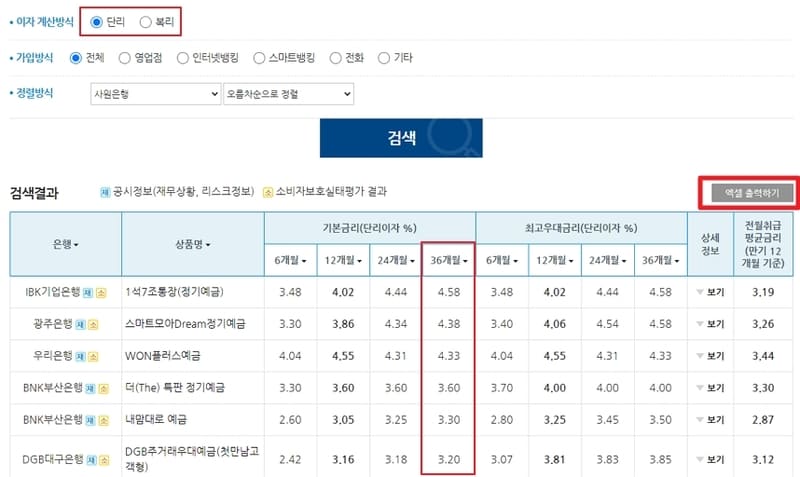Click the blue 검색 search button
The height and width of the screenshot is (477, 800).
click(401, 138)
